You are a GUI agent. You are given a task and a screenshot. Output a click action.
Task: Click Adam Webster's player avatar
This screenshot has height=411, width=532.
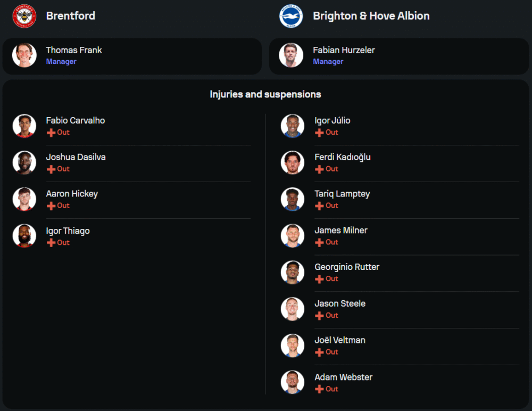point(293,382)
